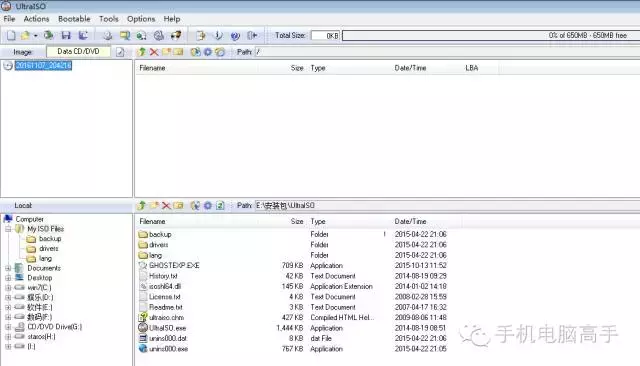Click New Folder icon in Image toolbar

[x=166, y=52]
